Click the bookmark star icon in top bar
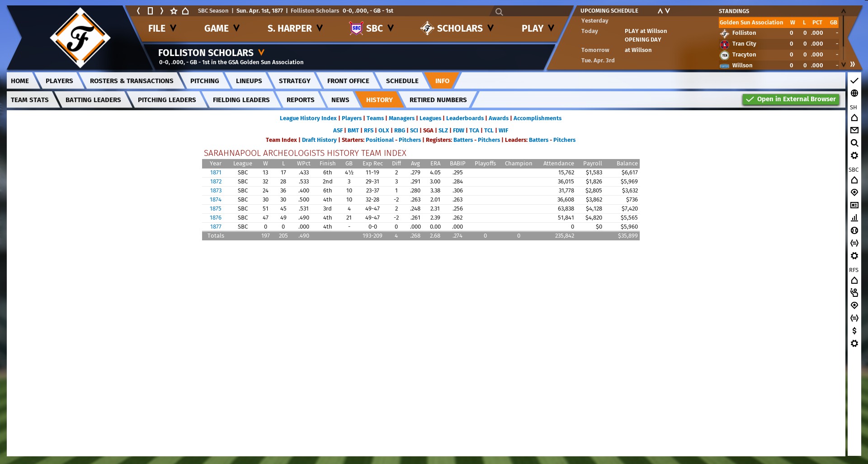This screenshot has height=464, width=868. click(174, 11)
